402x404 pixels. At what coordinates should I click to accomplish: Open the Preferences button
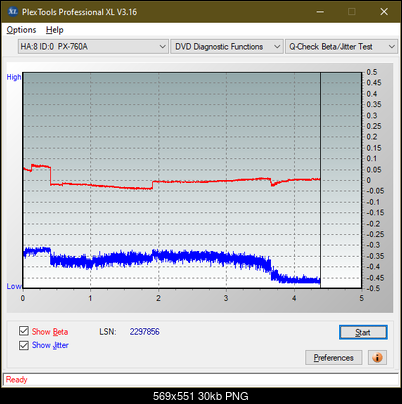(334, 358)
